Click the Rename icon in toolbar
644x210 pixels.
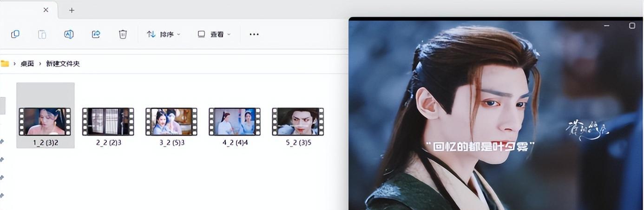(69, 34)
